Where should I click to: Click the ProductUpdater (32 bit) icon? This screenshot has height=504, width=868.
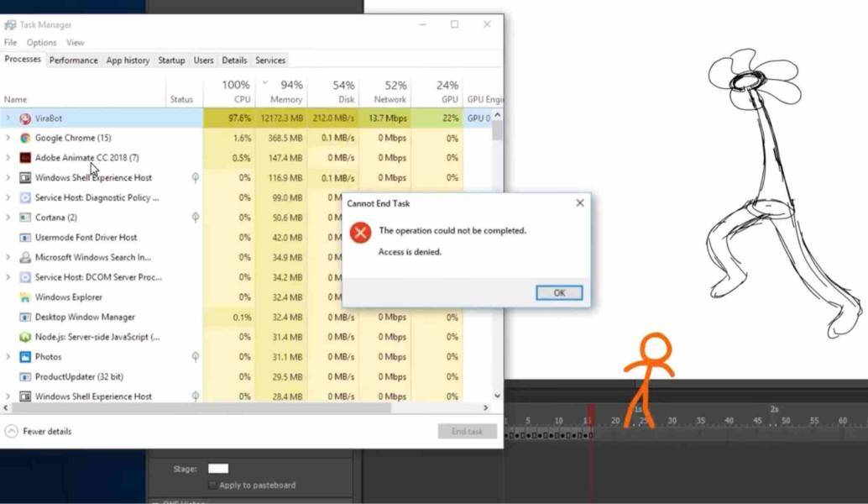pos(25,377)
